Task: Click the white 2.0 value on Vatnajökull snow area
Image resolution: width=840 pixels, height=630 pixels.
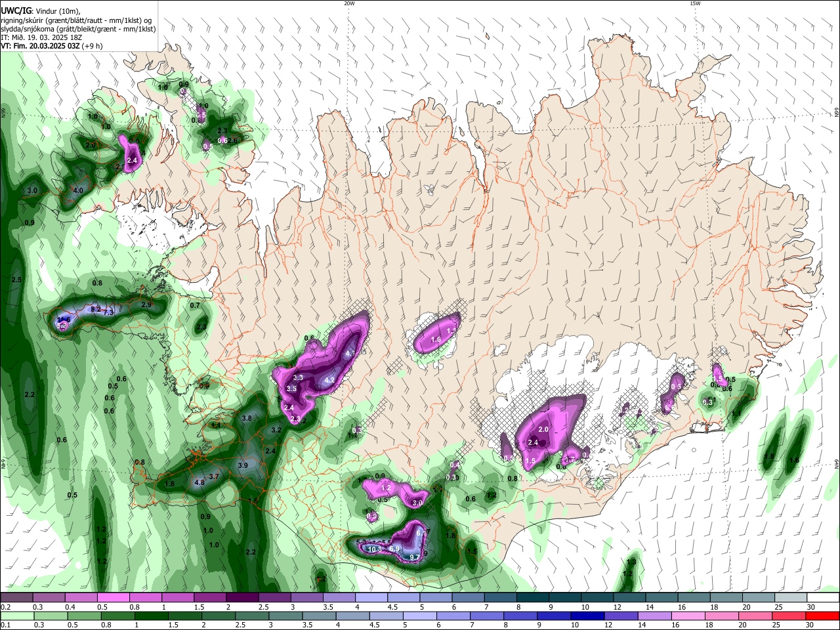Action: point(543,429)
